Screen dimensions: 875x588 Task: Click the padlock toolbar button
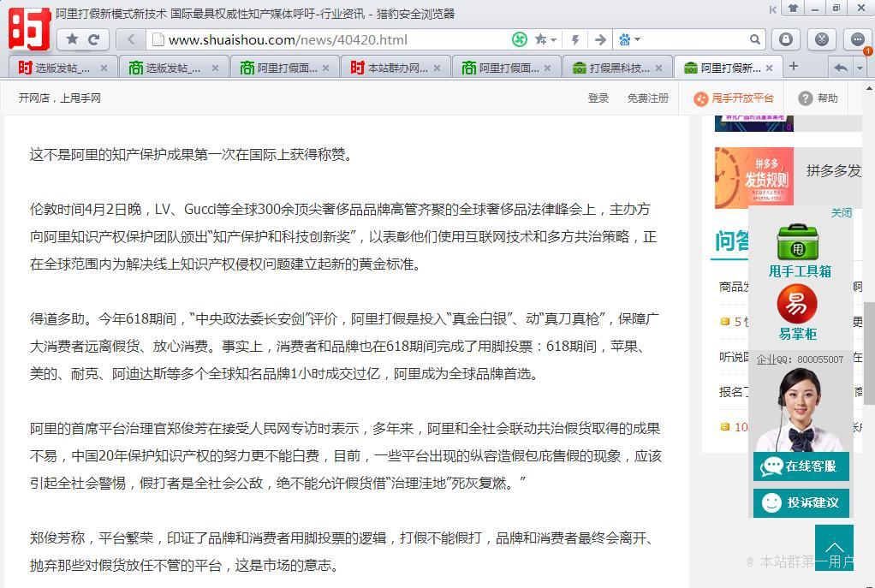click(786, 39)
